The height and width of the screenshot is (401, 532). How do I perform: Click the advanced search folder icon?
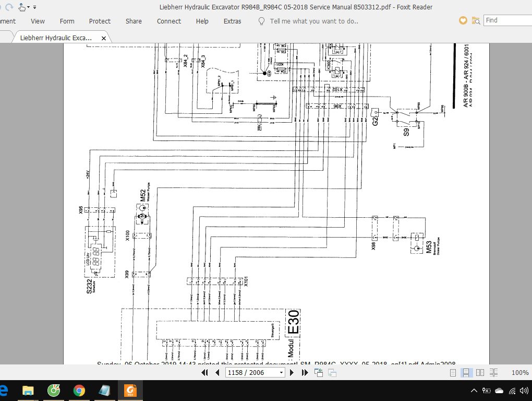point(476,21)
